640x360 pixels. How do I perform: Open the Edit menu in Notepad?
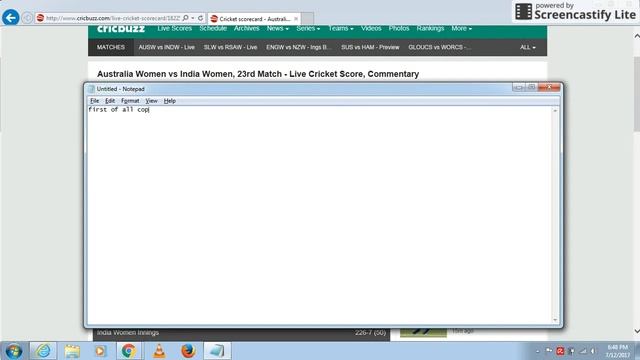110,101
